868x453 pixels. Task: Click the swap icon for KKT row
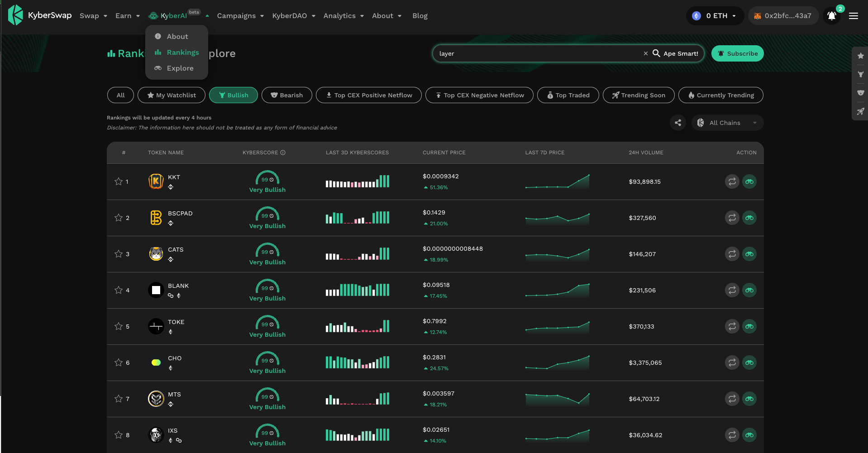(732, 181)
